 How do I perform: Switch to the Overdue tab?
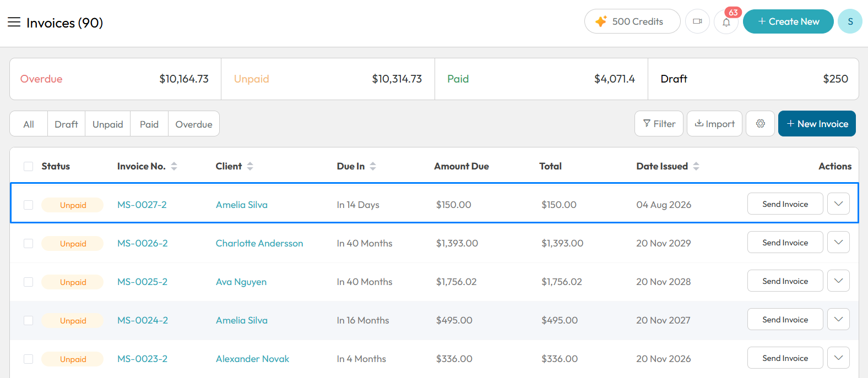point(193,124)
